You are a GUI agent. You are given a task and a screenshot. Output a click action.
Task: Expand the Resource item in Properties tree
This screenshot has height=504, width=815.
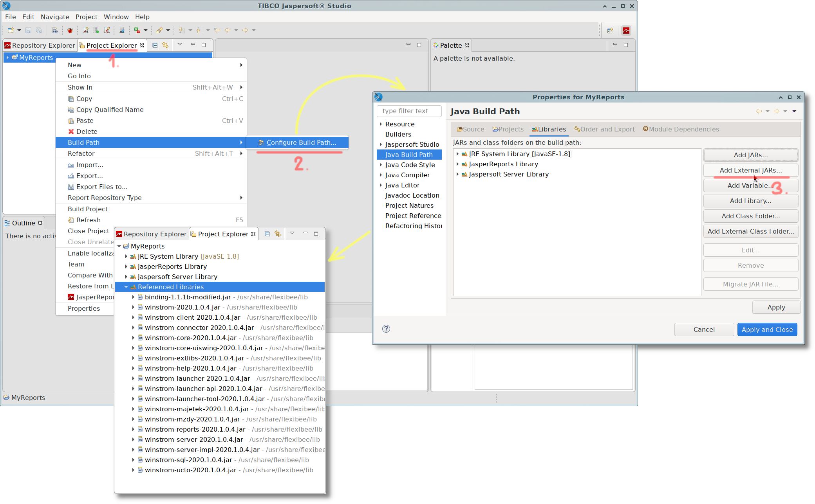pos(381,124)
